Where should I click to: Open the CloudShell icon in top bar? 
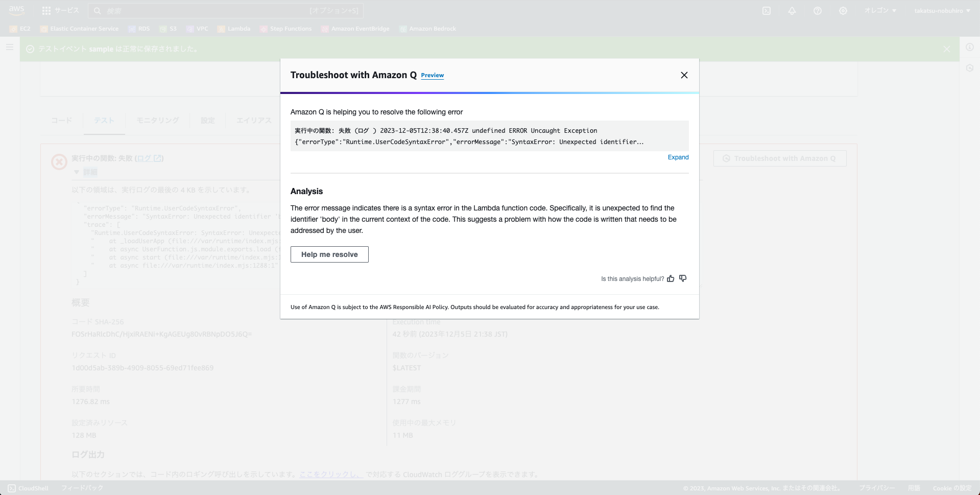click(x=767, y=11)
